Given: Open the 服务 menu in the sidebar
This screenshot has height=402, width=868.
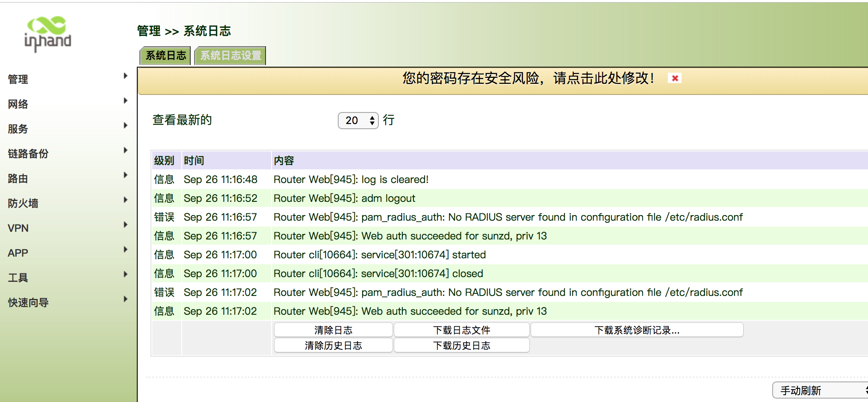Looking at the screenshot, I should click(18, 129).
